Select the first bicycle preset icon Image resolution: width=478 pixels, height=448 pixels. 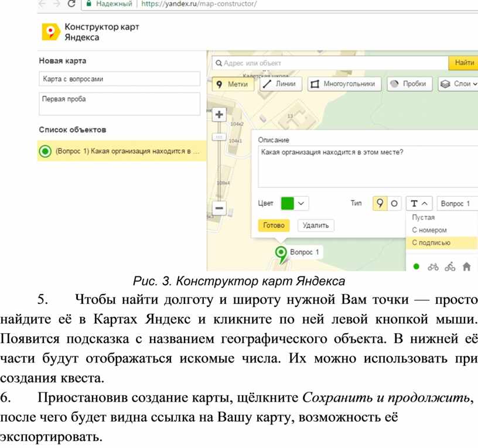[x=433, y=267]
